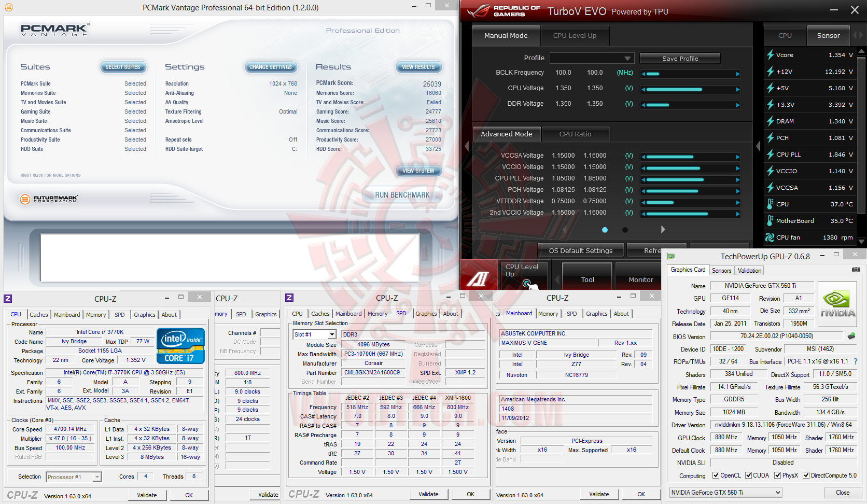Viewport: 867px width, 504px height.
Task: Click the CPU-Z icon in SPD tab window
Action: 289,298
